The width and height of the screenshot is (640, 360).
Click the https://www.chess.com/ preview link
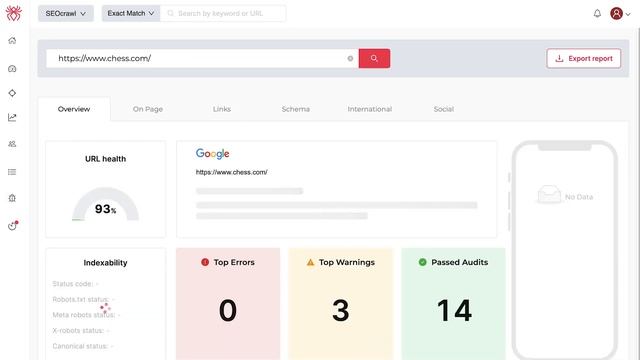231,172
